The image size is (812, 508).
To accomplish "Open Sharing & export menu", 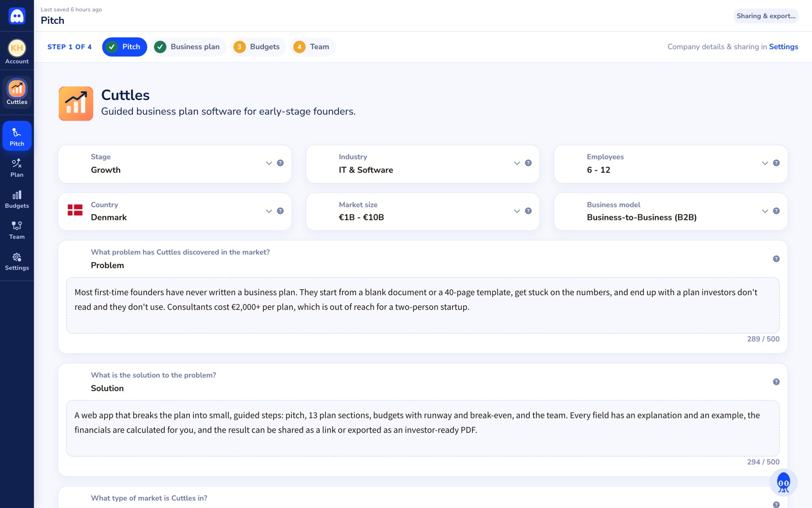I will [766, 16].
